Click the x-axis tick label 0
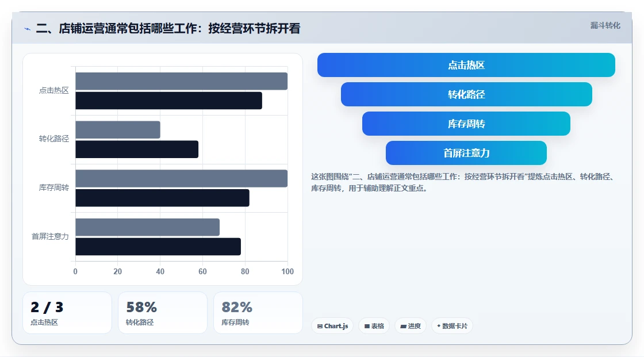The width and height of the screenshot is (644, 357). [x=75, y=271]
